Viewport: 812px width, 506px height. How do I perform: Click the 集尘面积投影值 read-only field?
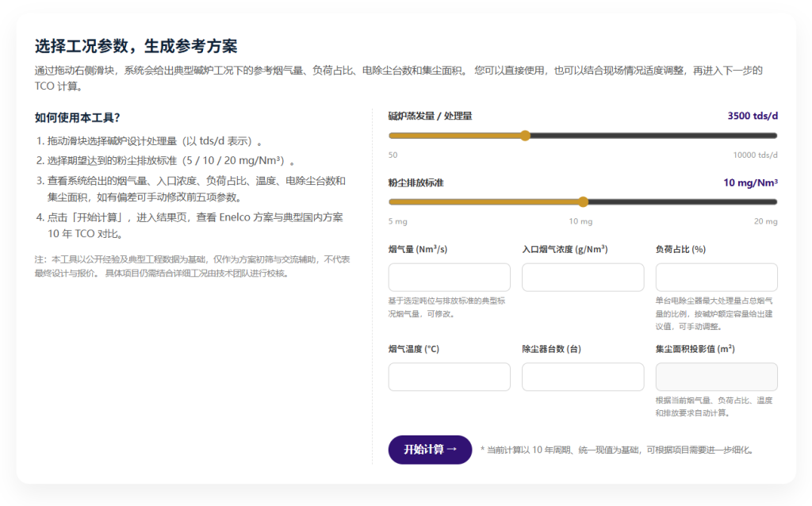click(716, 377)
